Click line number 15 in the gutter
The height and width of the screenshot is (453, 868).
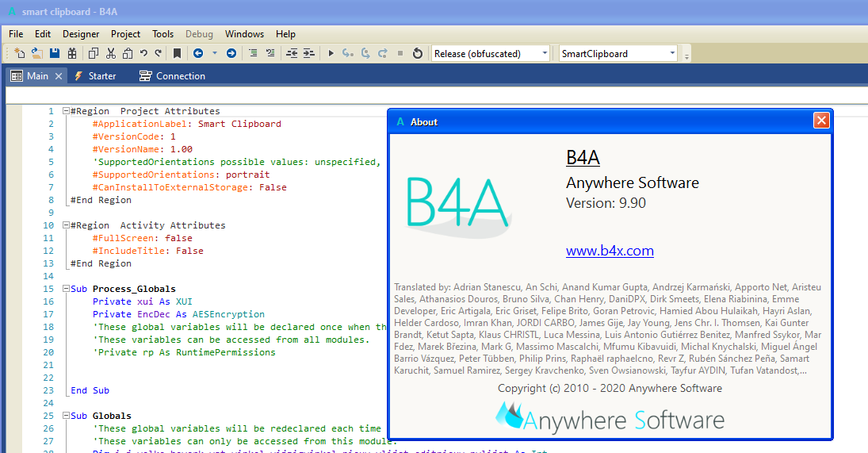pos(48,289)
